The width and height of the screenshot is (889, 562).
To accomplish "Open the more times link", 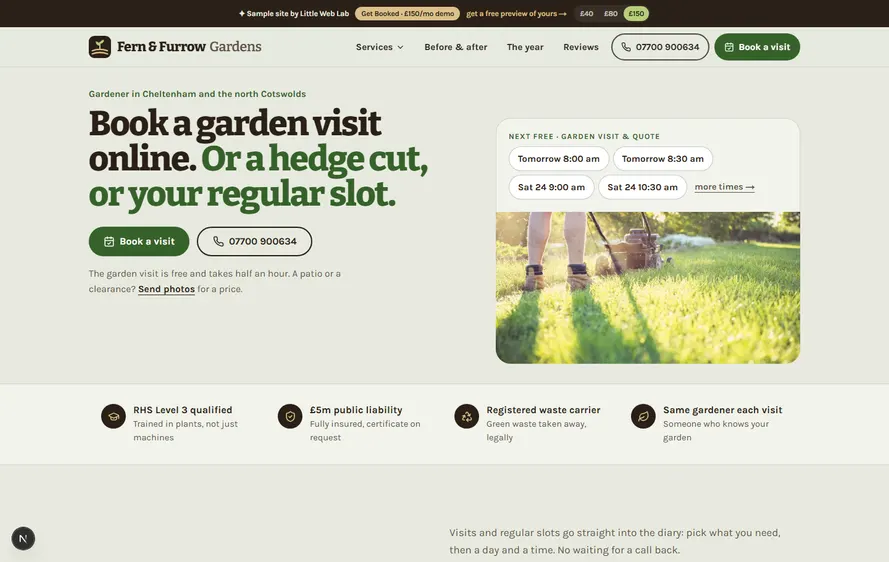I will (x=724, y=187).
